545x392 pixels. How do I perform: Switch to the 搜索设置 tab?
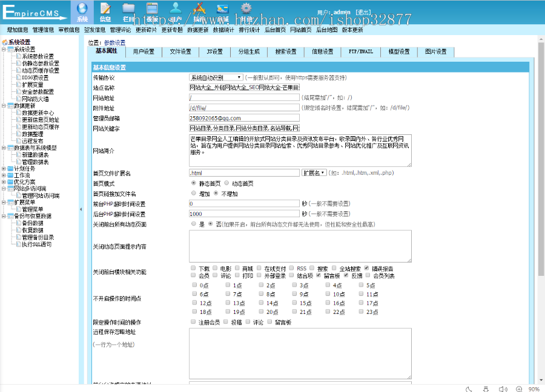(x=286, y=52)
